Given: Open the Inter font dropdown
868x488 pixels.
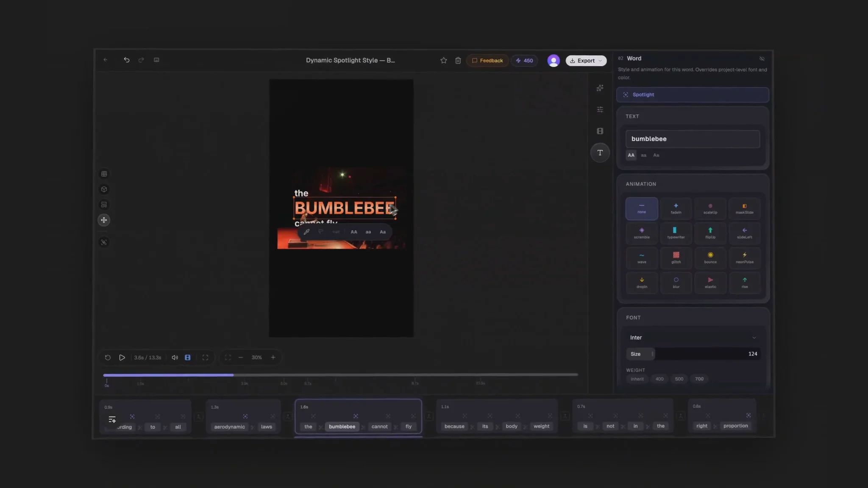Looking at the screenshot, I should (693, 338).
